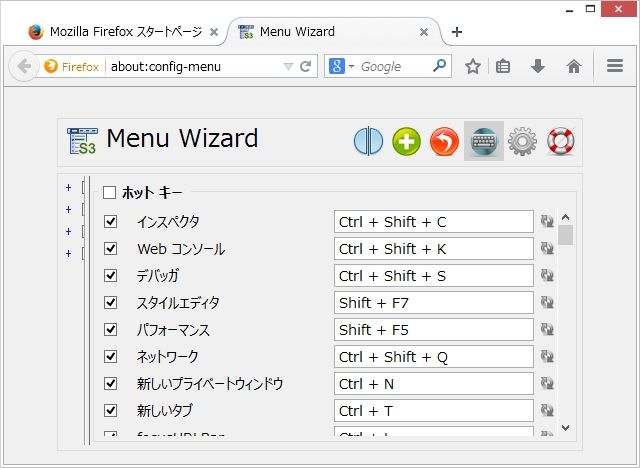Close the Mozilla Firefox スタートページ tab
The height and width of the screenshot is (468, 640).
213,32
